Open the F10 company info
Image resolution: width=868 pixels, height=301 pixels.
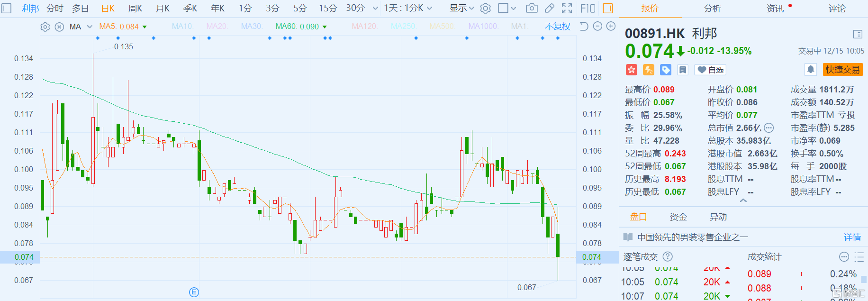(588, 8)
